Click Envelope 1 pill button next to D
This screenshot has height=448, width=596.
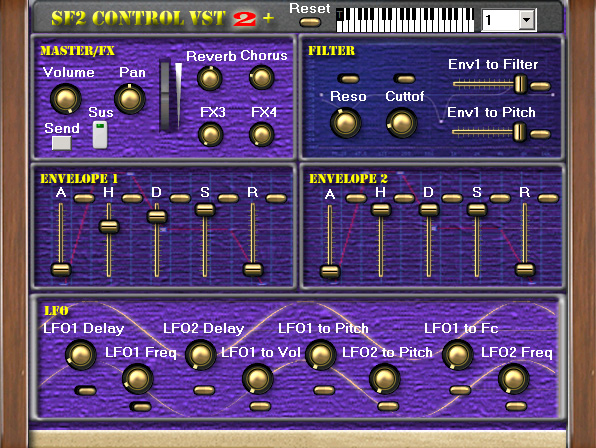point(180,198)
